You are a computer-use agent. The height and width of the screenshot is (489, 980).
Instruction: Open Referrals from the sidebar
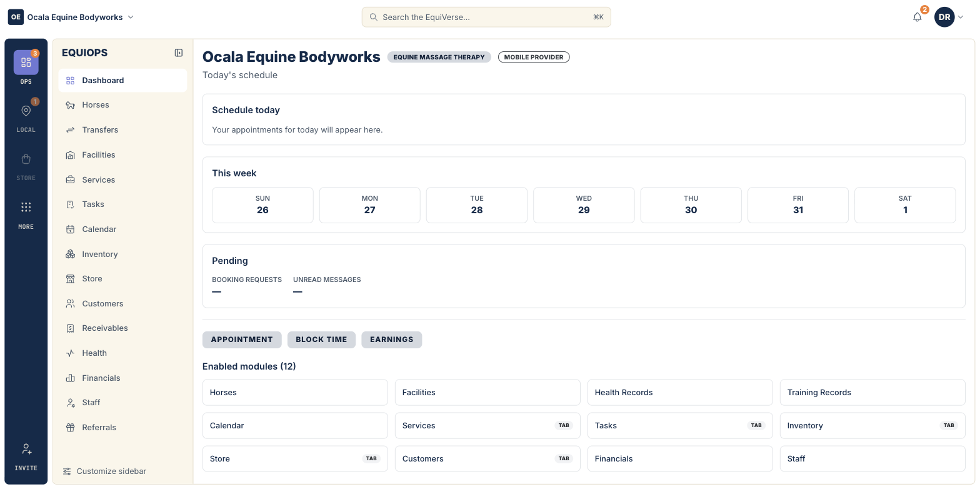coord(122,428)
